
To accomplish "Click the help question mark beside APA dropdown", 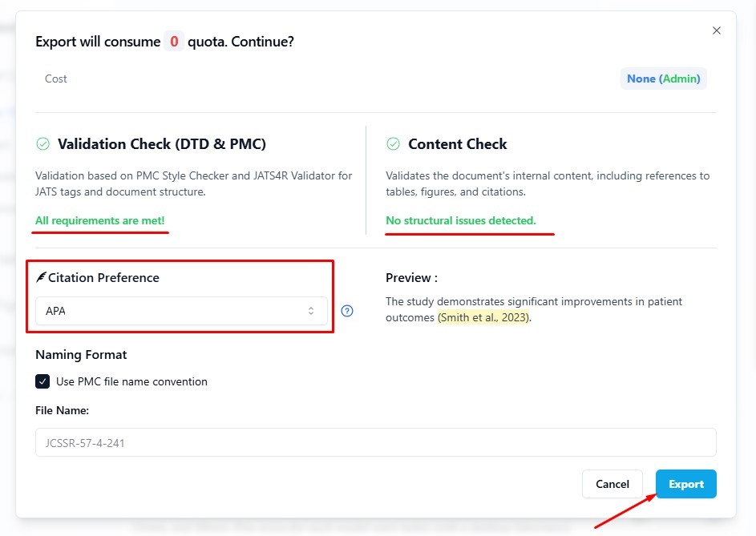I will pyautogui.click(x=347, y=311).
